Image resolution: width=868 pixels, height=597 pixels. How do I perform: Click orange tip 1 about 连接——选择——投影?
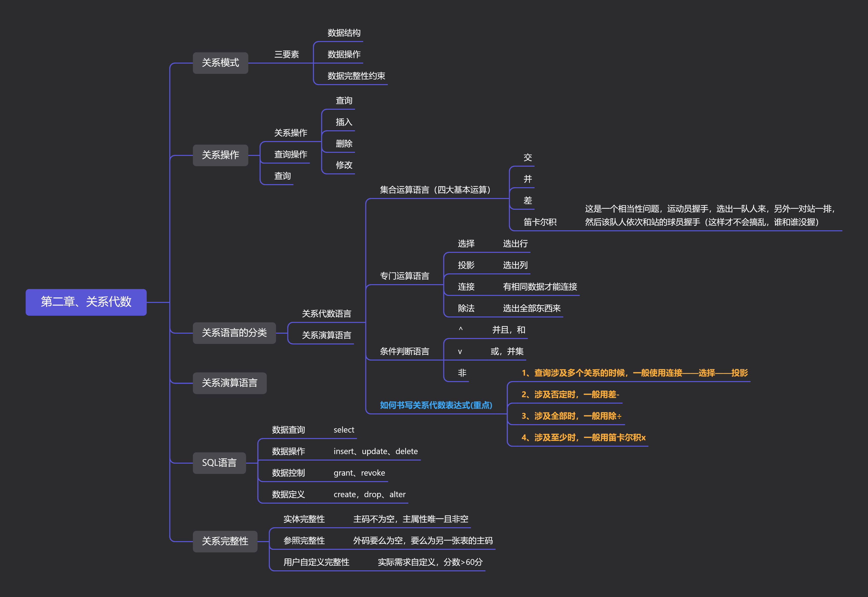(x=635, y=373)
